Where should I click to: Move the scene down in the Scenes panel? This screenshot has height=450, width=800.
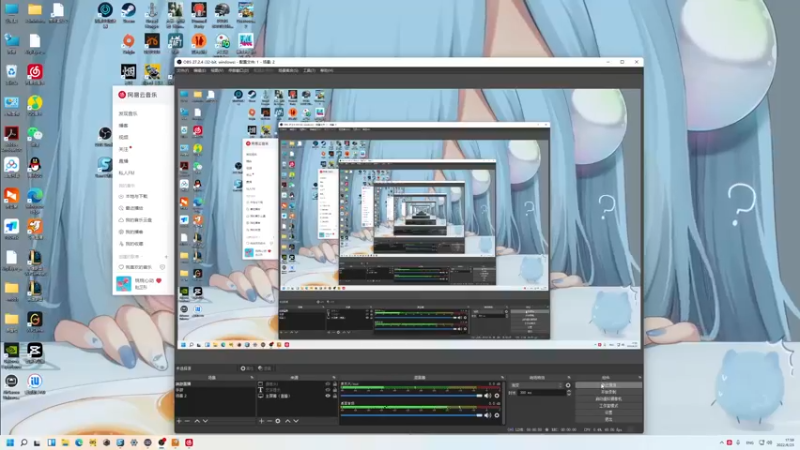click(x=205, y=421)
